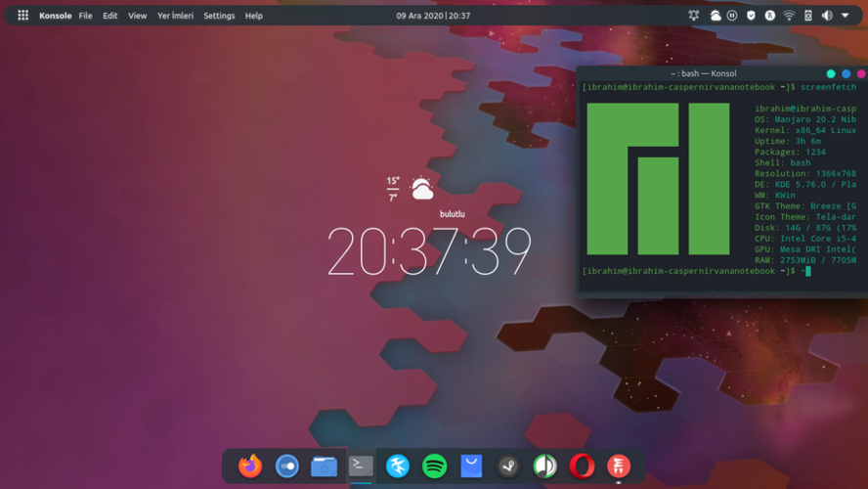The width and height of the screenshot is (868, 489).
Task: Click the RAM: 2753MiB line
Action: coord(805,260)
